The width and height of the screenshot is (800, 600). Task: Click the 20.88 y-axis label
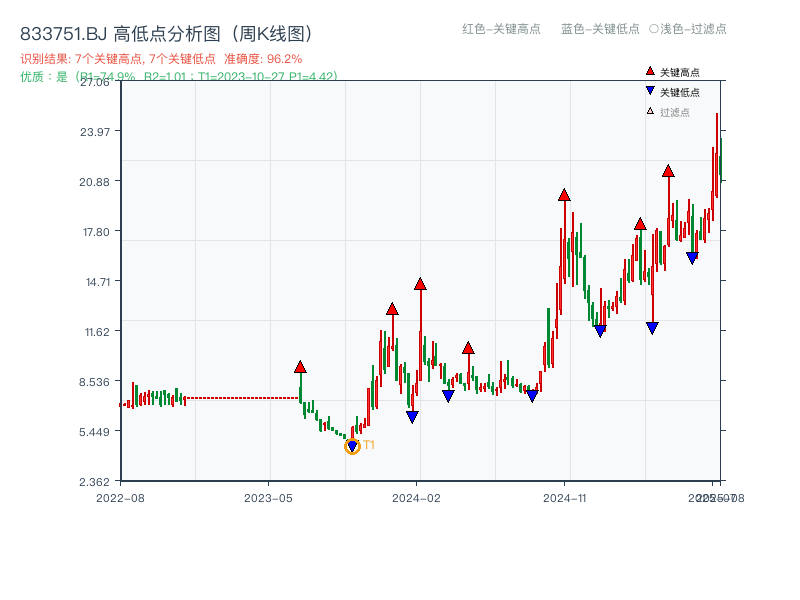point(94,182)
